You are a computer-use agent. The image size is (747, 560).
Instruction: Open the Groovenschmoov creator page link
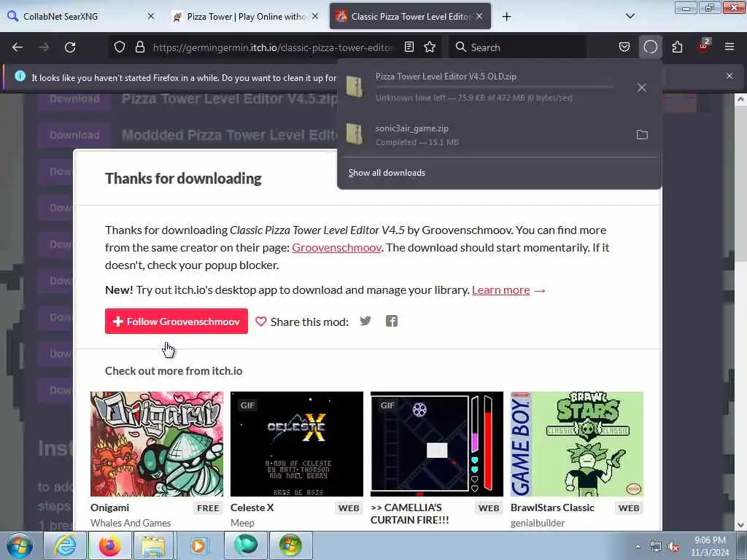(336, 248)
